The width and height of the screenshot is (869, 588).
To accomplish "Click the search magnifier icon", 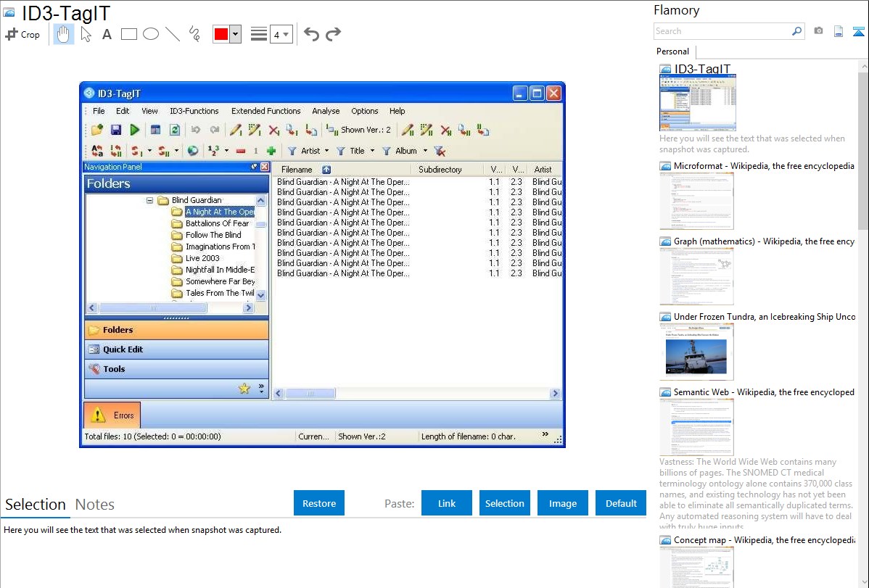I will click(x=797, y=31).
